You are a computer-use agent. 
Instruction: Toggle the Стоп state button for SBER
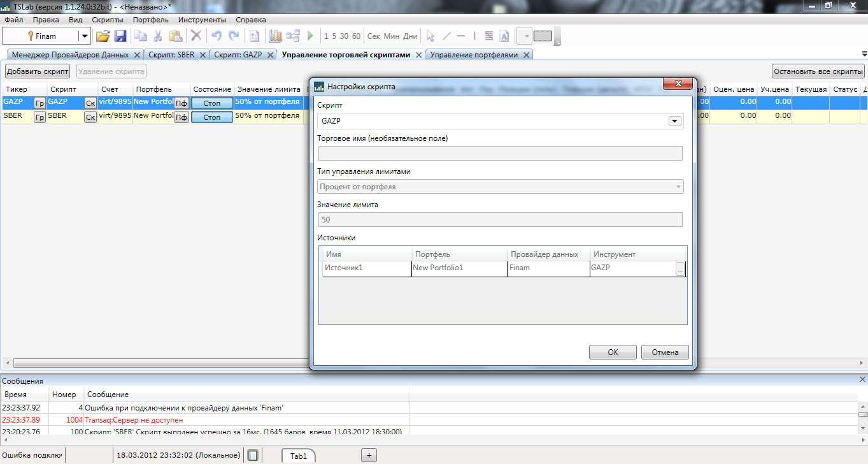(211, 117)
